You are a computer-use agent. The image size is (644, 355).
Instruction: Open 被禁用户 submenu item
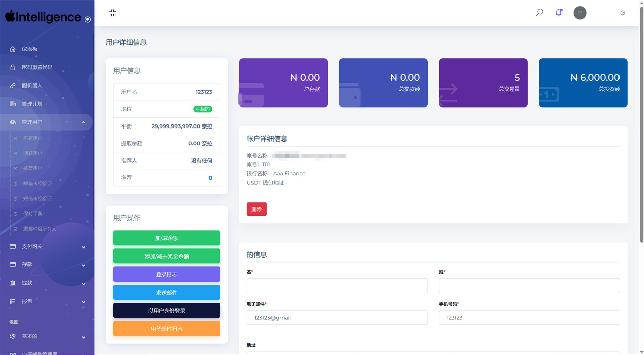click(33, 168)
